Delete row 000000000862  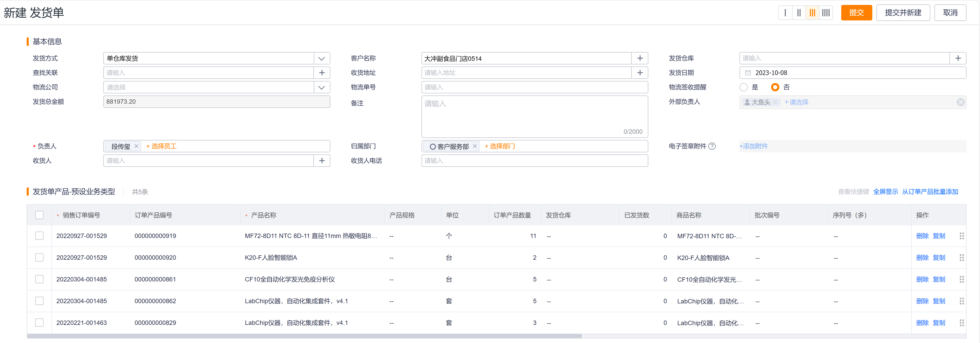click(x=922, y=301)
